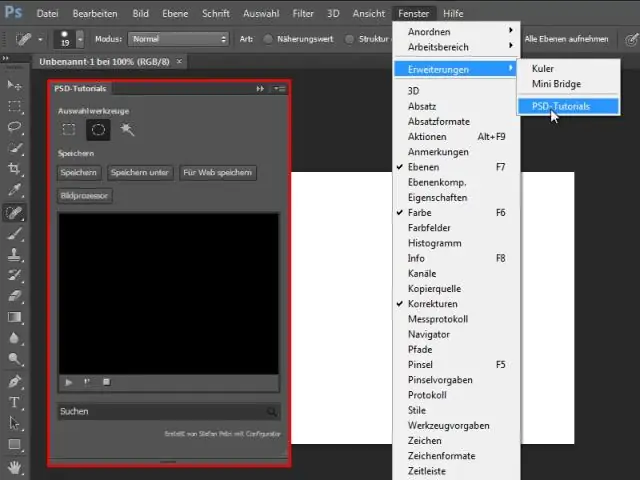This screenshot has height=480, width=640.
Task: Select the History Brush tool
Action: click(15, 276)
